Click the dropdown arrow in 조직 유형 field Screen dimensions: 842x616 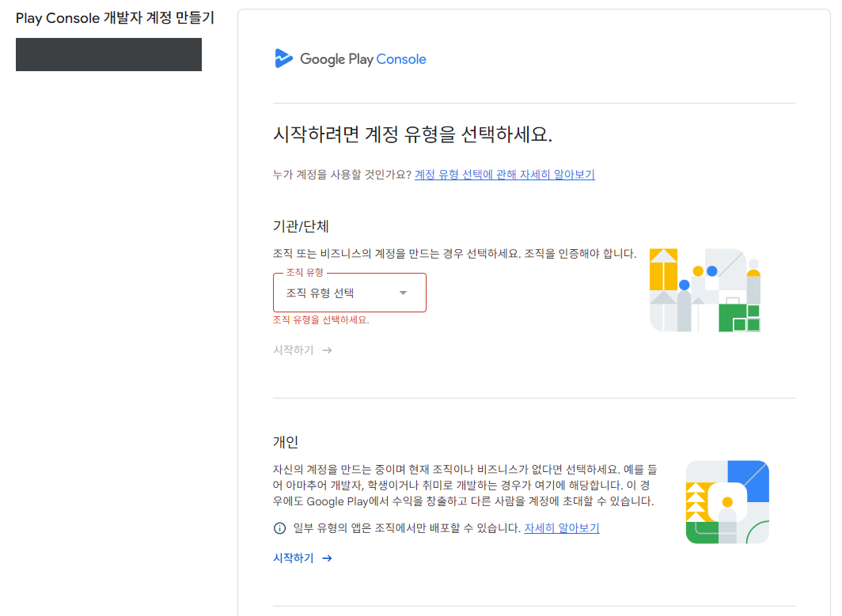coord(404,293)
